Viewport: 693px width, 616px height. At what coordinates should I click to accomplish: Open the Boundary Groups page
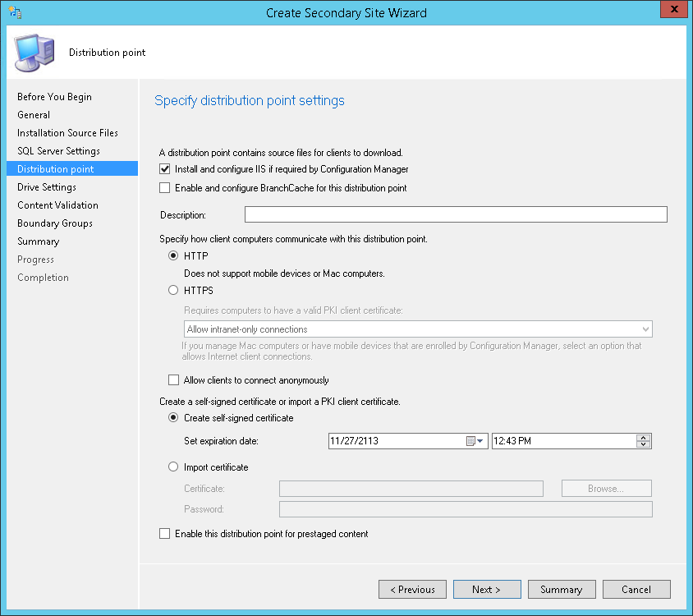55,223
